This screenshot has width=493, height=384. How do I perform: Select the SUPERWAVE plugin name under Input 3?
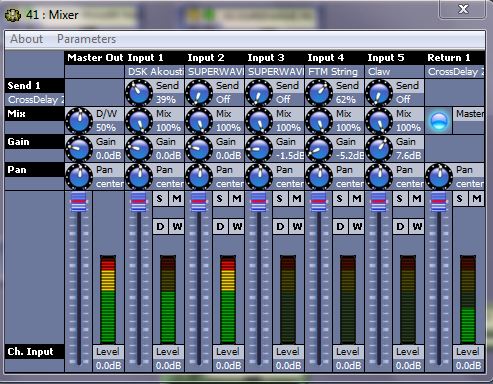tap(275, 72)
